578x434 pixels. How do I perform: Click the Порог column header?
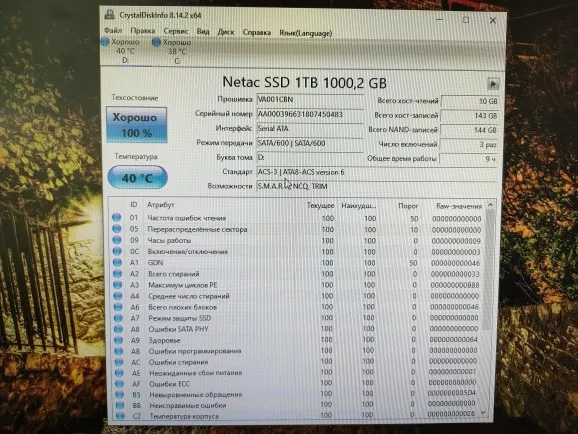click(408, 206)
